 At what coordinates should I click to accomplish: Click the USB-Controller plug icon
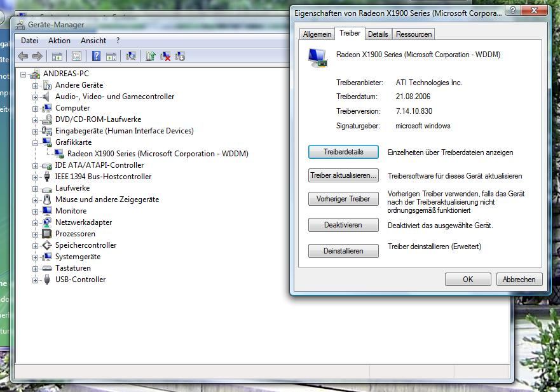[47, 280]
